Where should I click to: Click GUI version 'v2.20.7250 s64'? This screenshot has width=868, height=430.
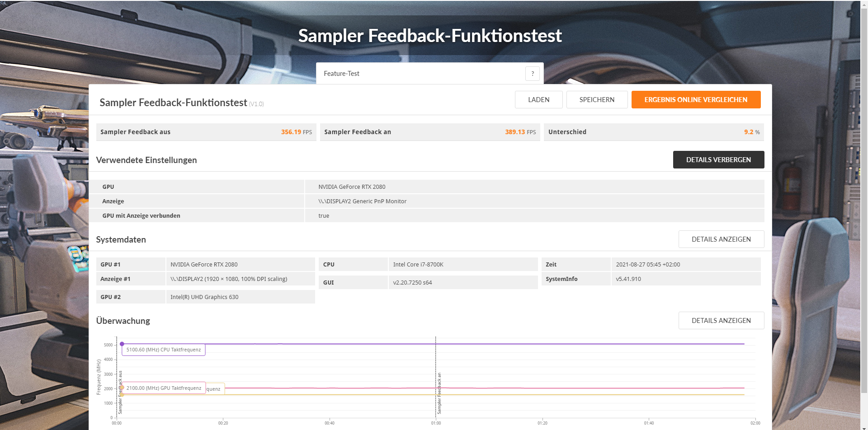(412, 283)
